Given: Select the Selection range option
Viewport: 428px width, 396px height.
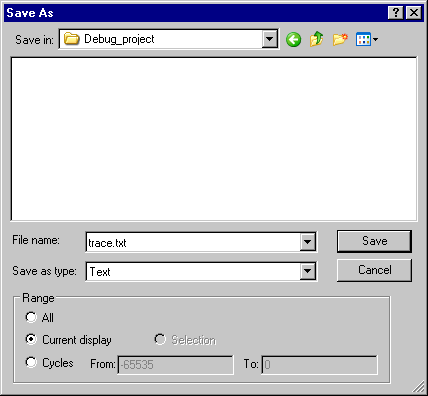Looking at the screenshot, I should click(x=160, y=339).
